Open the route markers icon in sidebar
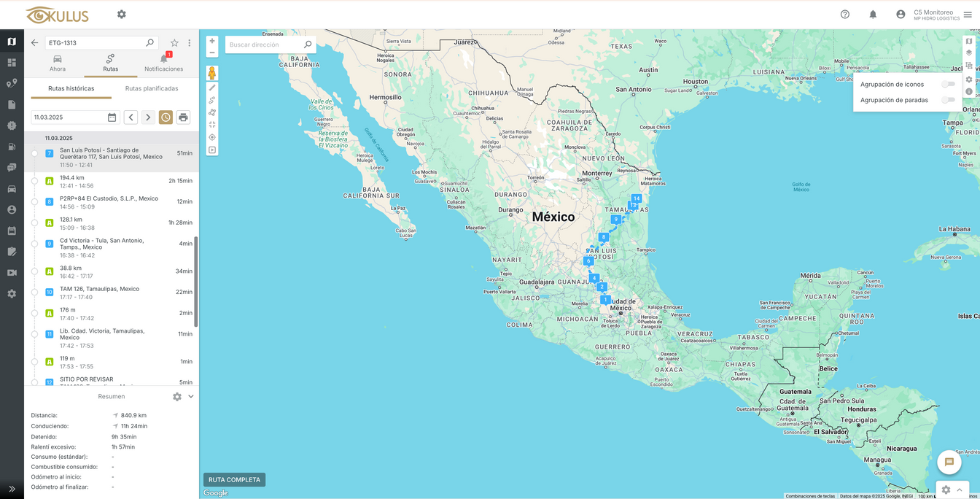This screenshot has height=499, width=980. [12, 83]
